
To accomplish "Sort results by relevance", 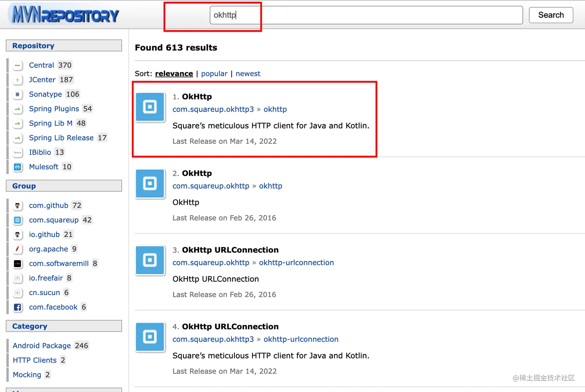I will tap(174, 73).
